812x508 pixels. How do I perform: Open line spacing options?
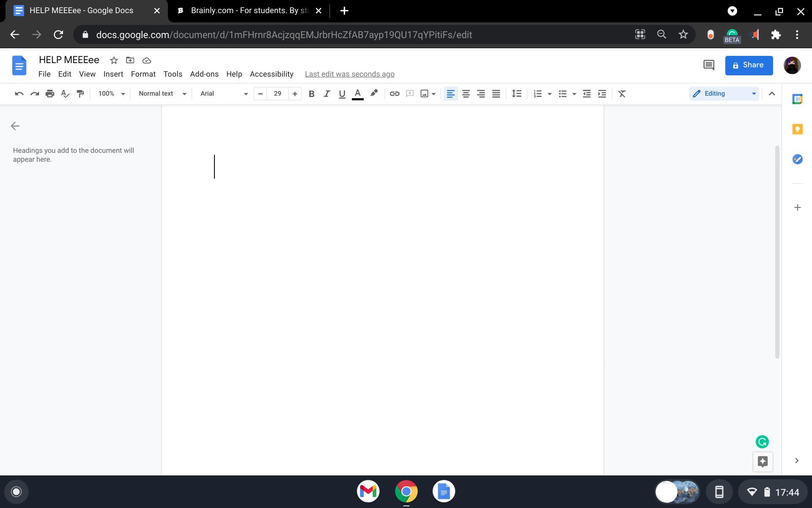516,94
